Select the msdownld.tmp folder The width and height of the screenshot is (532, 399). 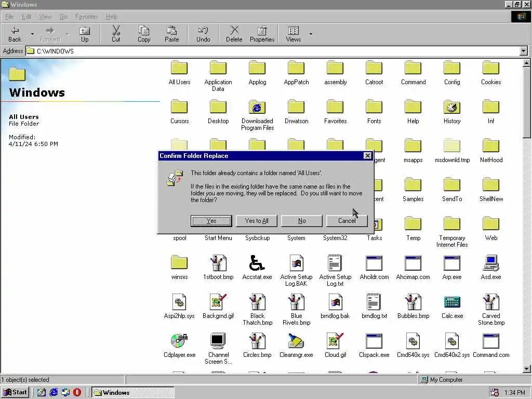pyautogui.click(x=452, y=151)
